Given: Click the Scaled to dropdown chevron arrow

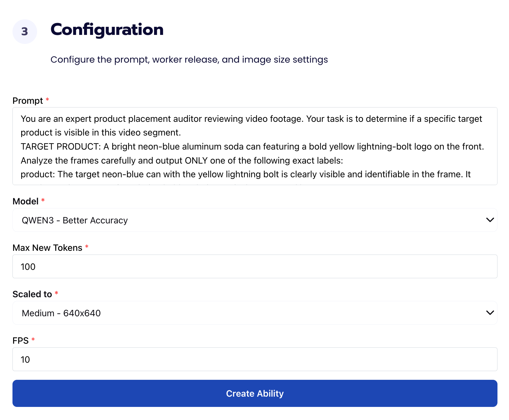Looking at the screenshot, I should coord(490,313).
